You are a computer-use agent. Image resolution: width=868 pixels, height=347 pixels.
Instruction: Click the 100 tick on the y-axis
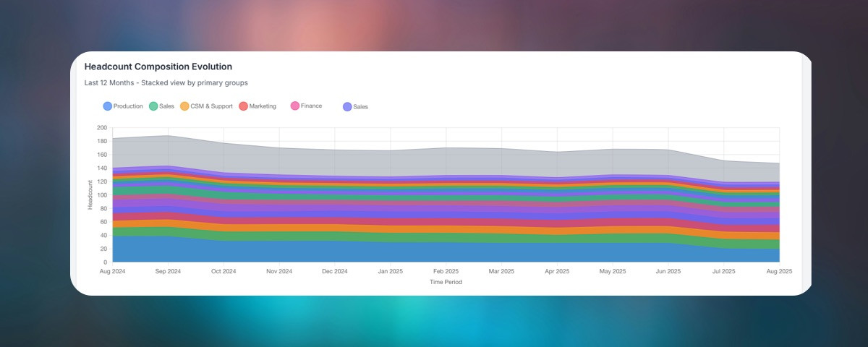(101, 195)
